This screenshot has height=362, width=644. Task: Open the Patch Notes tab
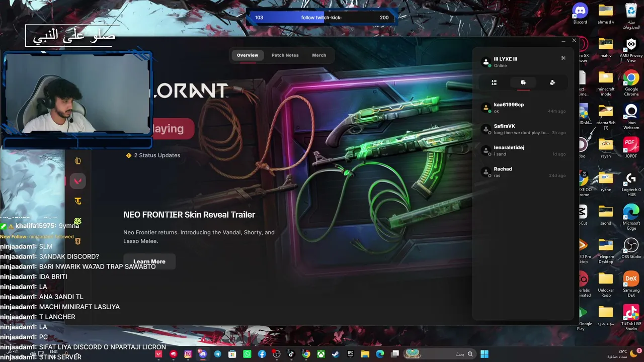click(x=285, y=55)
